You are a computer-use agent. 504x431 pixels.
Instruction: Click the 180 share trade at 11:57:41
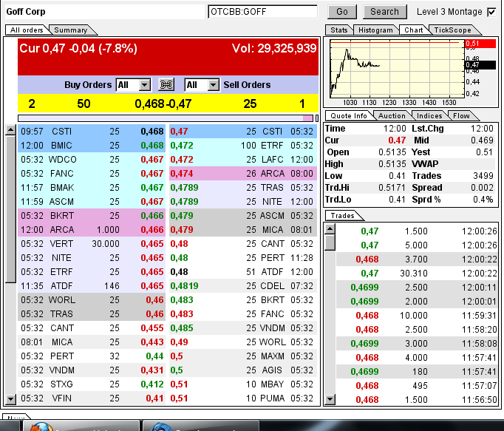point(418,372)
